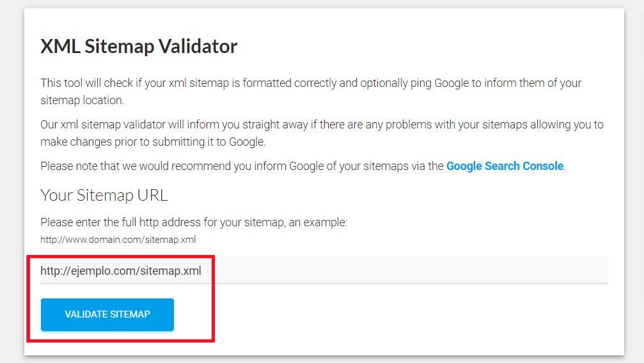
Task: Click the word "SITEMAP" on the blue button
Action: (x=130, y=314)
